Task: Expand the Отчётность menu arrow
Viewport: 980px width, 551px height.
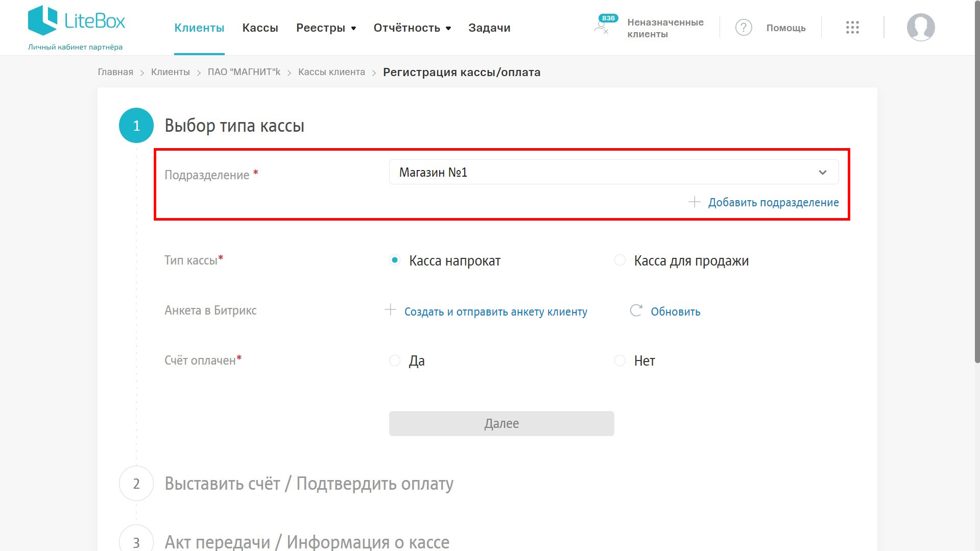Action: 448,29
